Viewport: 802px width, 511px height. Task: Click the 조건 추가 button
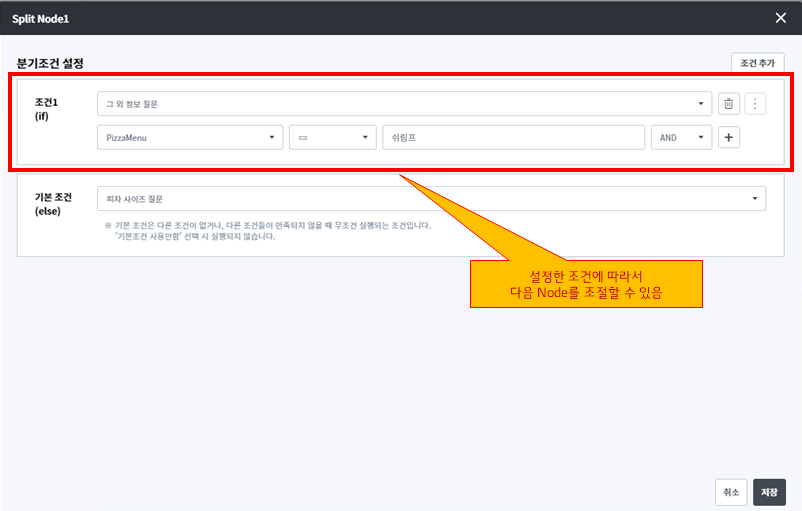tap(757, 63)
